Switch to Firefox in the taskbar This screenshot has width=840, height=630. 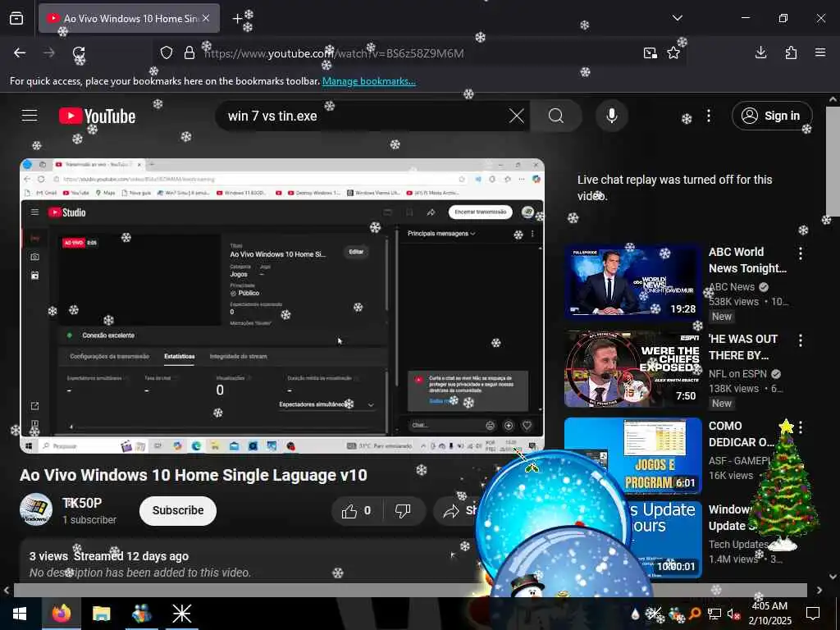62,614
